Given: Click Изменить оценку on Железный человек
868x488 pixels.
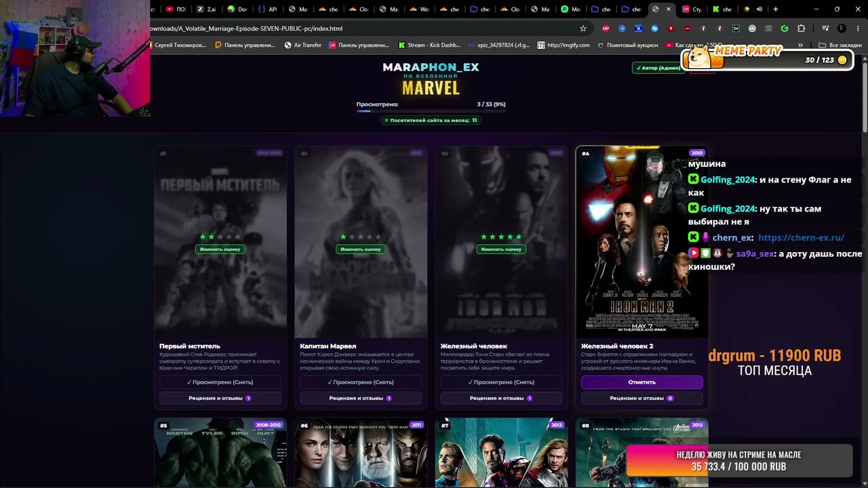Looking at the screenshot, I should click(501, 249).
